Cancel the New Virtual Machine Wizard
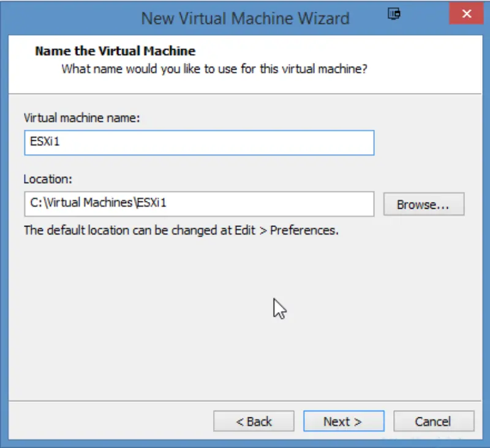The image size is (490, 448). [x=434, y=421]
